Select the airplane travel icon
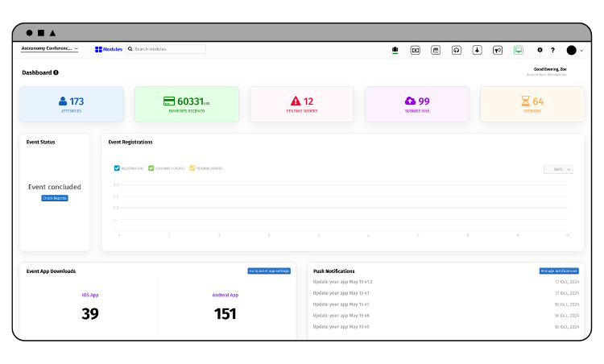 (477, 50)
